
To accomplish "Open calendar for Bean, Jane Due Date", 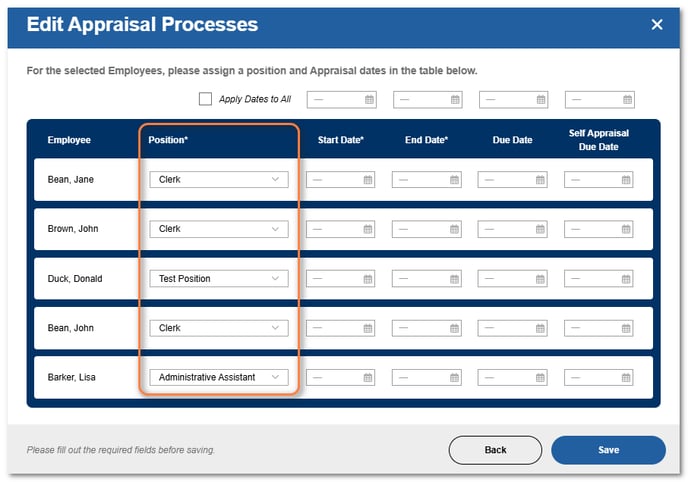I will (x=540, y=180).
